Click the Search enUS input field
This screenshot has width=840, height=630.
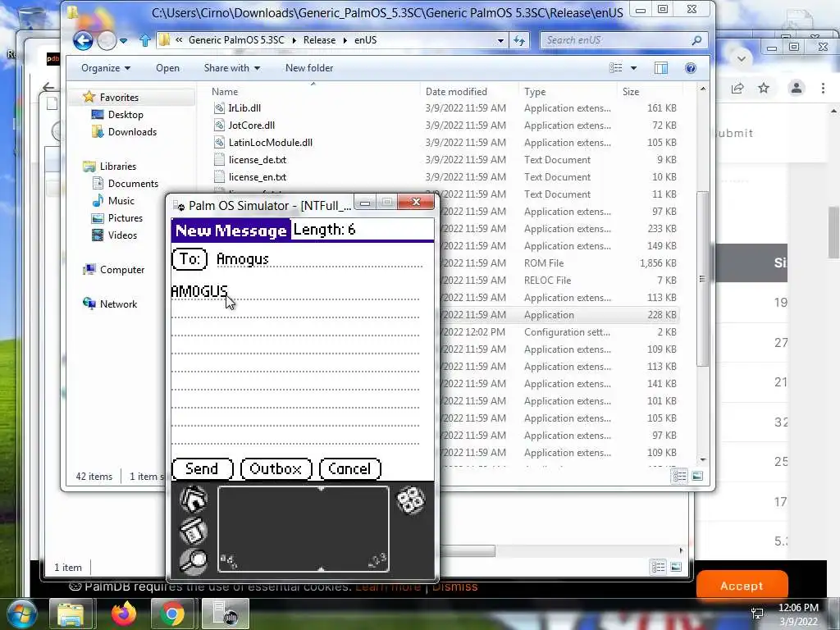click(616, 40)
